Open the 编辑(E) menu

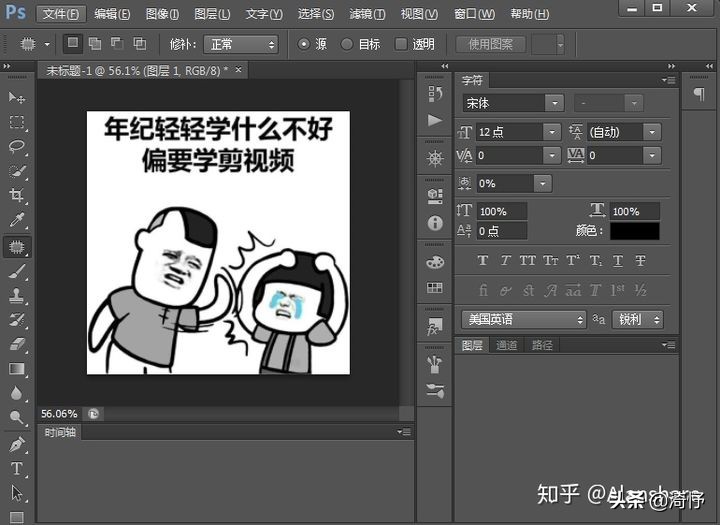112,14
